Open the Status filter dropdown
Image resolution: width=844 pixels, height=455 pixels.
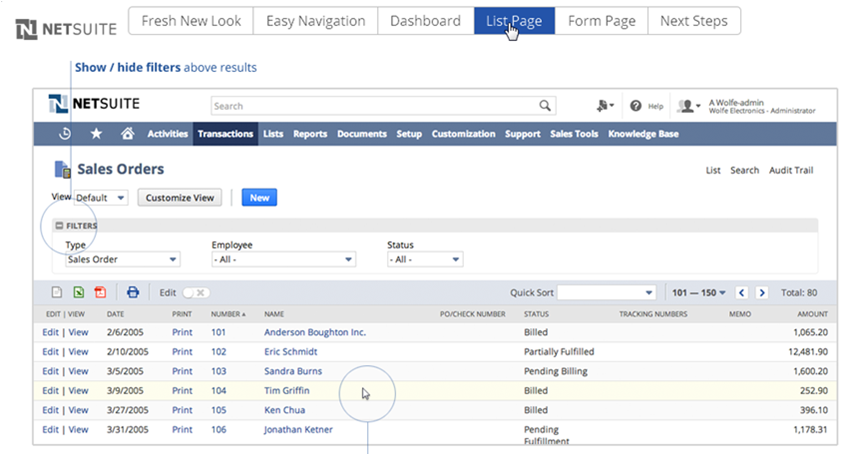(425, 260)
